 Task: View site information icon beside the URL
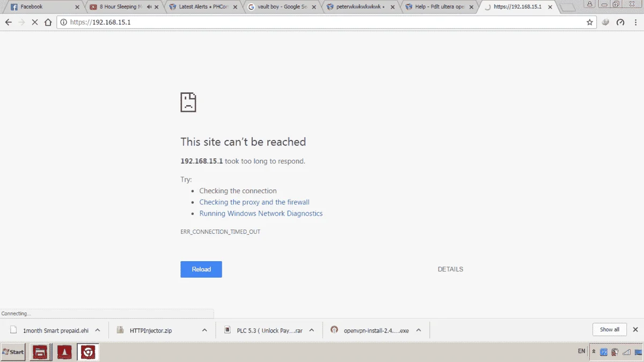click(63, 23)
